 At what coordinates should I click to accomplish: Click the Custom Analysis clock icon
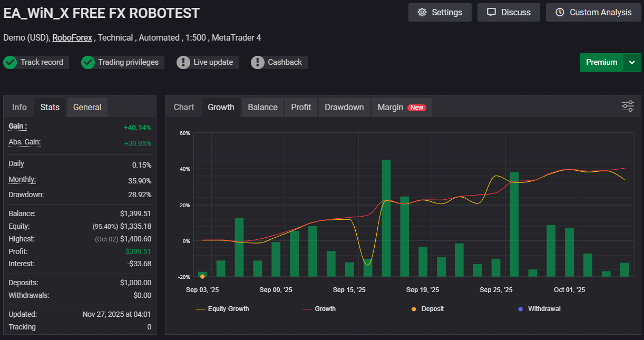click(x=560, y=13)
